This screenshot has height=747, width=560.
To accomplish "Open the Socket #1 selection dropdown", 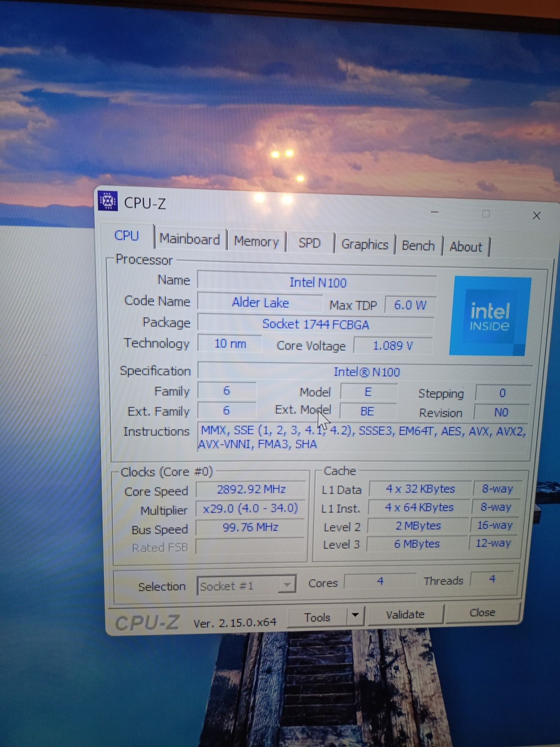I will pyautogui.click(x=246, y=585).
